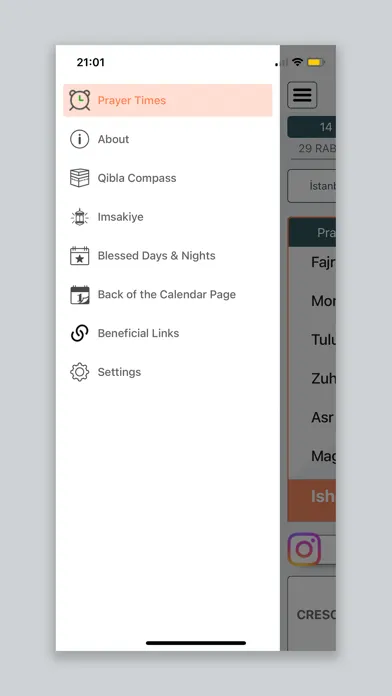Screen dimensions: 392x696
Task: Open Blessed Days & Nights label
Action: tap(156, 256)
